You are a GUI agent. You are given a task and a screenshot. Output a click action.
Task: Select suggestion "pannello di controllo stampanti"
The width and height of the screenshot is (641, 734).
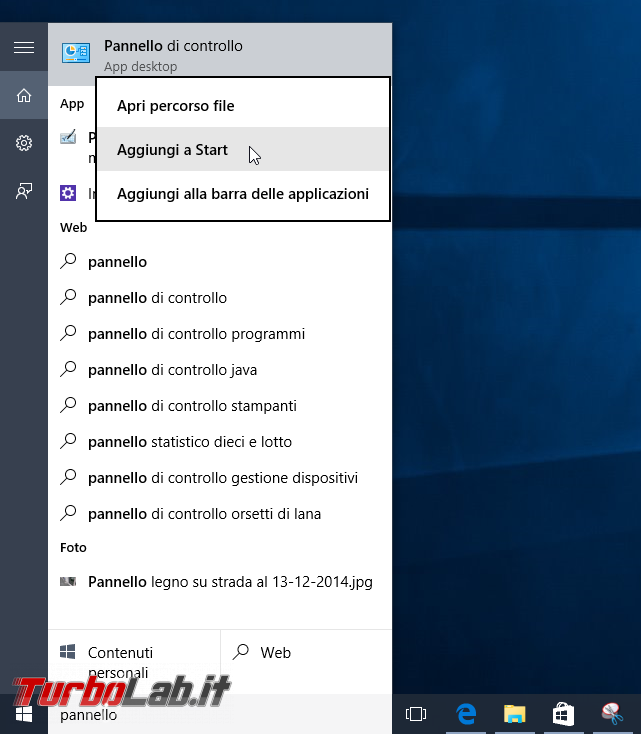point(220,406)
